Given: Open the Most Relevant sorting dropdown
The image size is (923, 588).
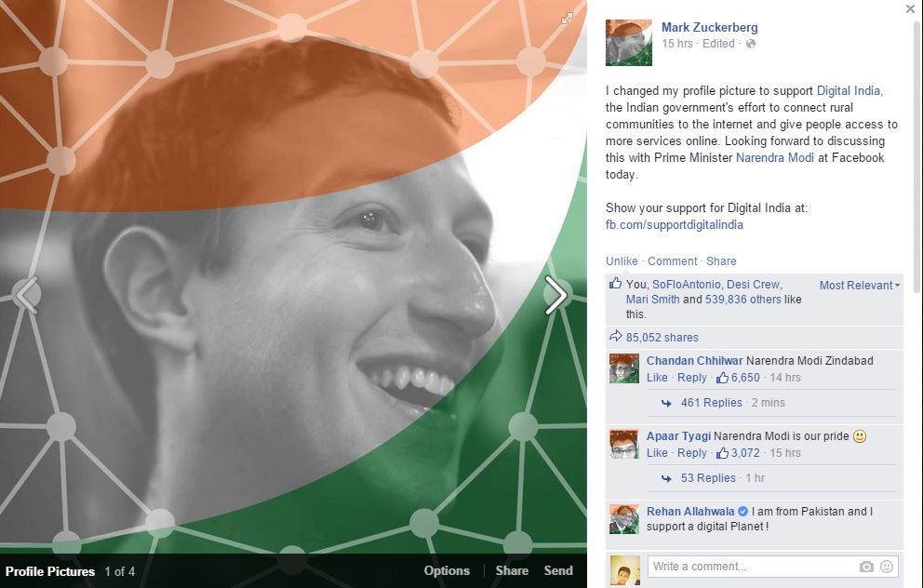Looking at the screenshot, I should click(860, 285).
